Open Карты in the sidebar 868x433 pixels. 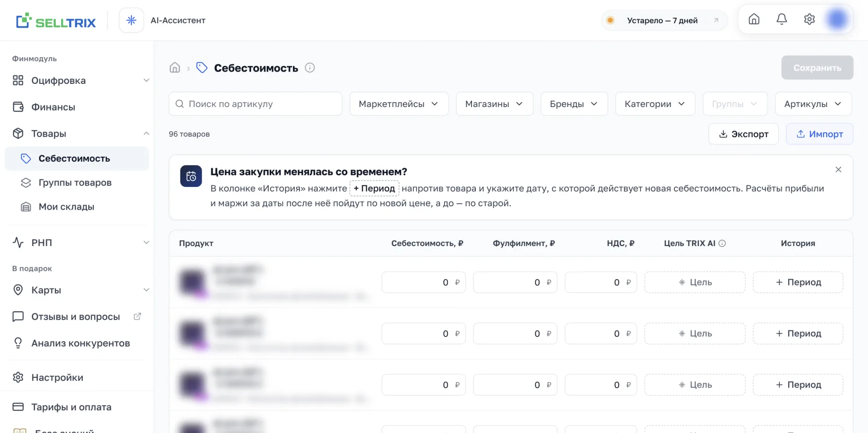coord(77,290)
